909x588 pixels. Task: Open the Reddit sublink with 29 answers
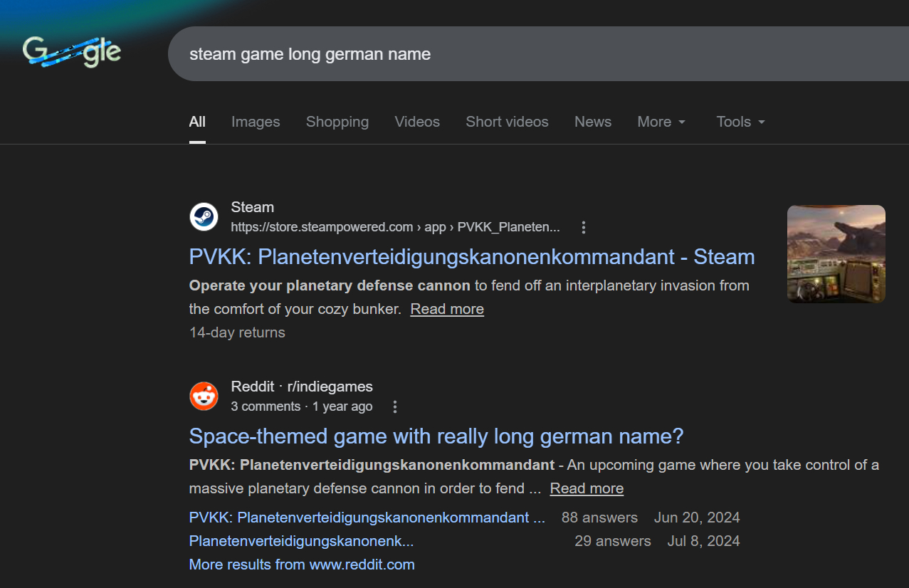tap(301, 541)
